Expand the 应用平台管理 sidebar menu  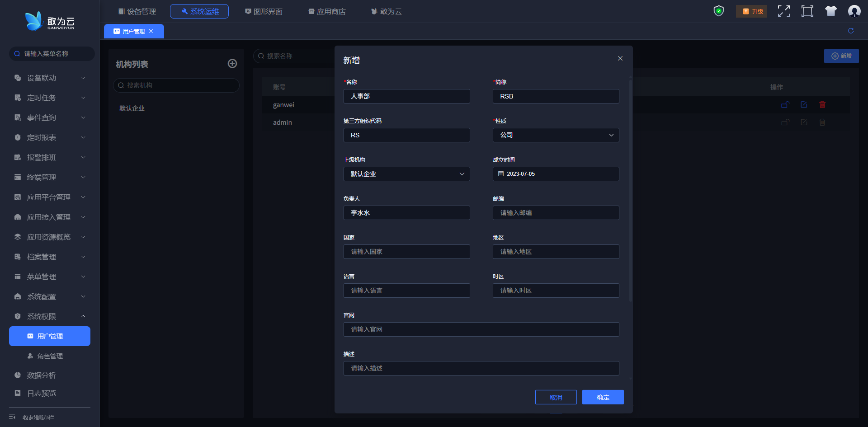(x=50, y=197)
